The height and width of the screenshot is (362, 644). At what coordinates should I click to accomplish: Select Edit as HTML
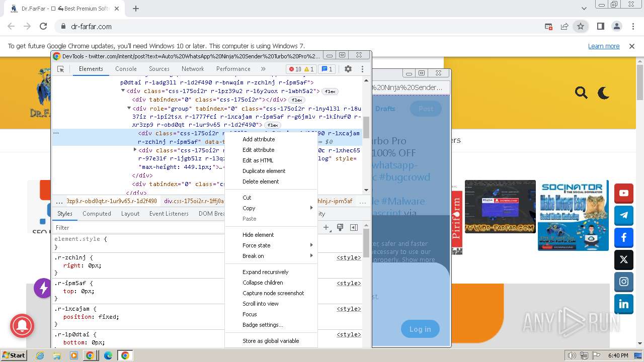coord(271,160)
